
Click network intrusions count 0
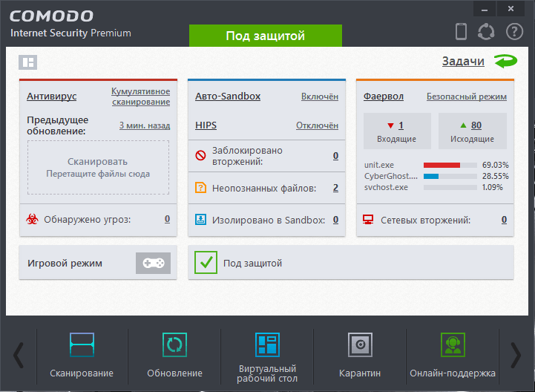[504, 220]
